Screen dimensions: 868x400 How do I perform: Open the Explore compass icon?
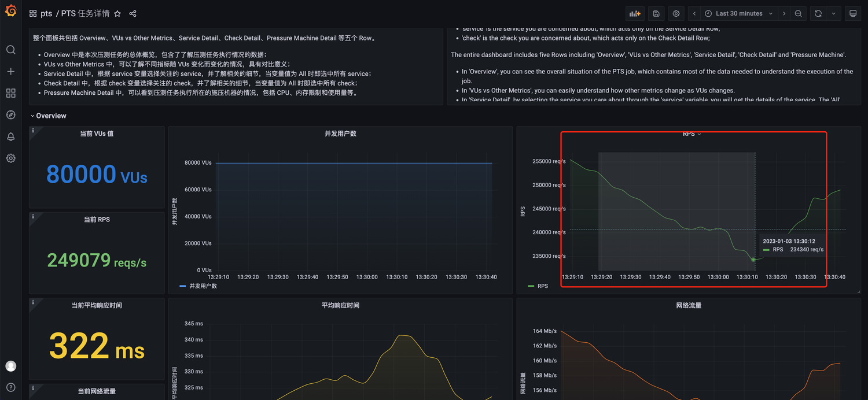click(x=10, y=114)
